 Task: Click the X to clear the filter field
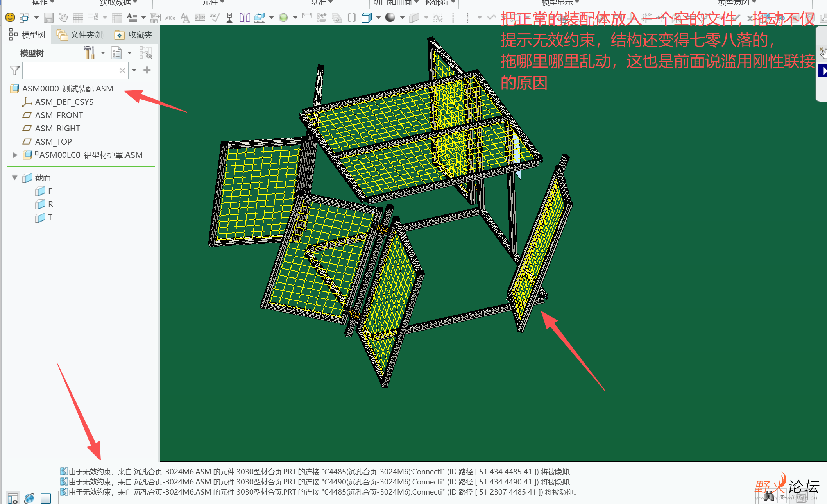pyautogui.click(x=122, y=70)
